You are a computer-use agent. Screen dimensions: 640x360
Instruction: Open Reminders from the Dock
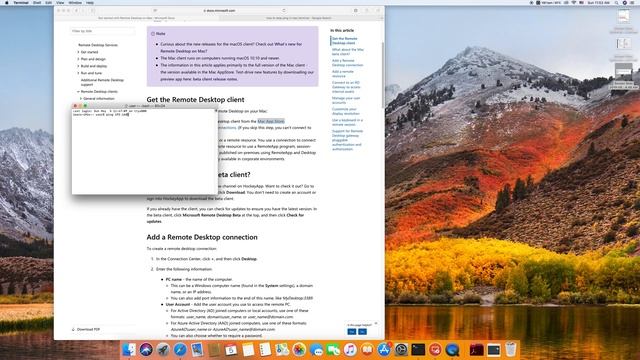[265, 350]
